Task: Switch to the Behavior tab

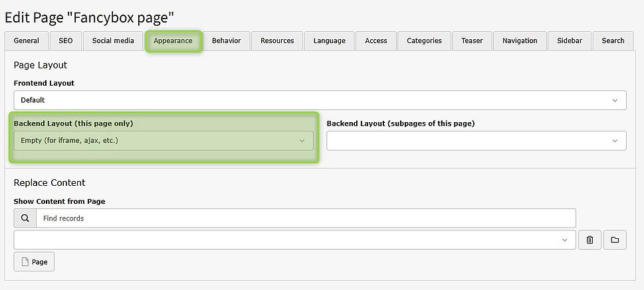Action: point(226,40)
